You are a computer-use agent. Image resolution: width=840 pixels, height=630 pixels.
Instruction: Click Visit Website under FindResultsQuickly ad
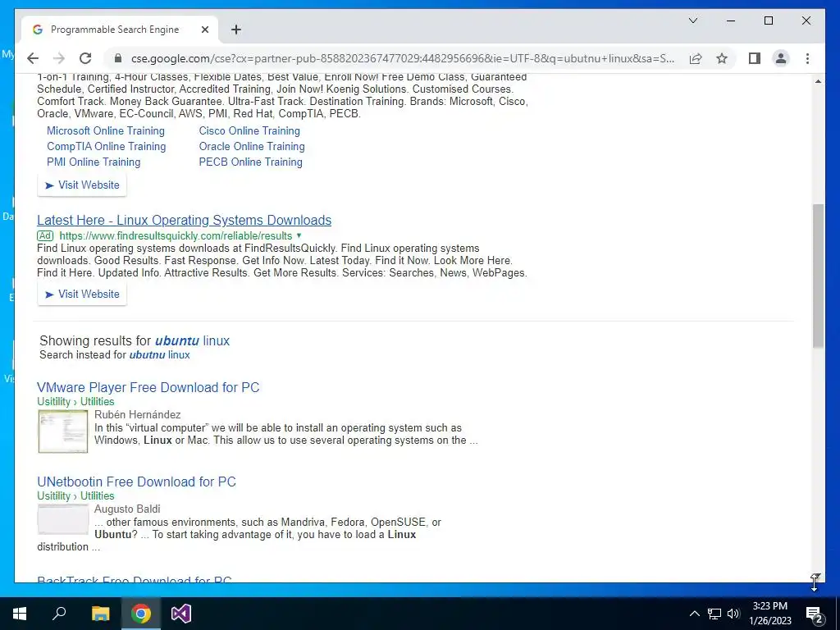[82, 294]
